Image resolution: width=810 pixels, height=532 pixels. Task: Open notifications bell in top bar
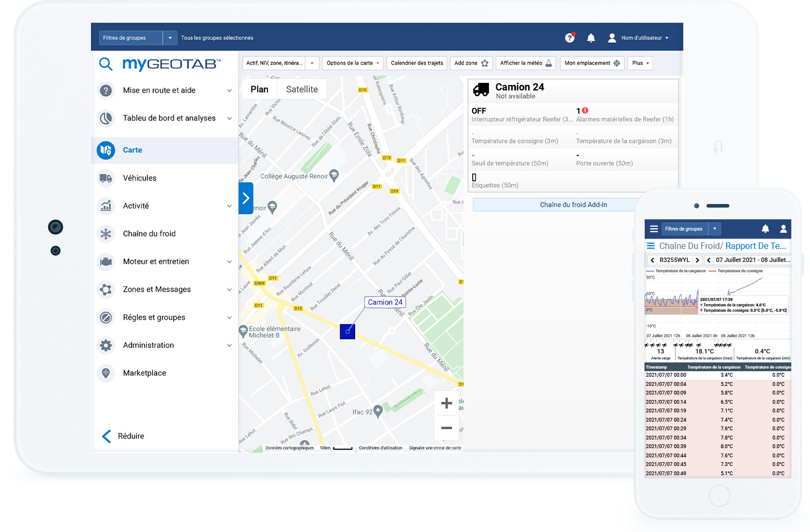[x=591, y=38]
